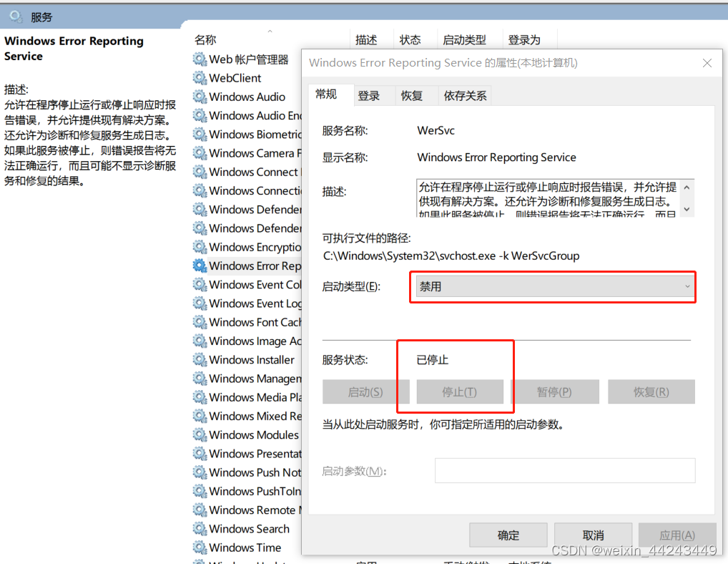728x564 pixels.
Task: Click the WerSvc service name text
Action: click(x=436, y=130)
